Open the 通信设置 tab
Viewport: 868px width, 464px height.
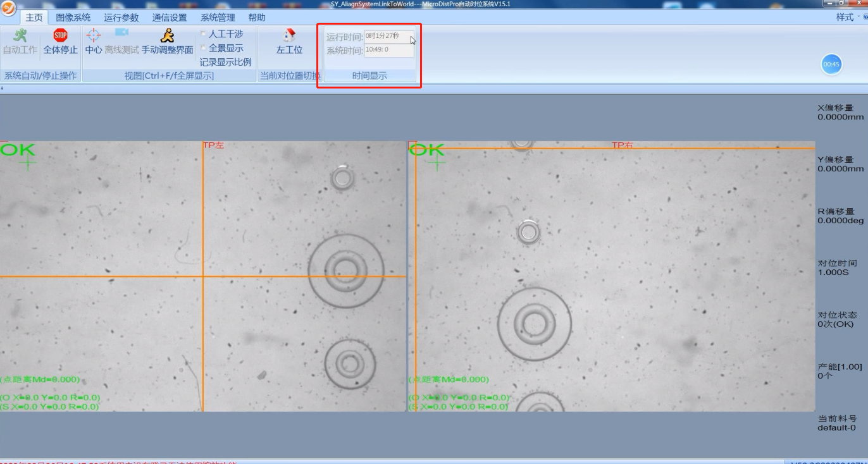(169, 18)
